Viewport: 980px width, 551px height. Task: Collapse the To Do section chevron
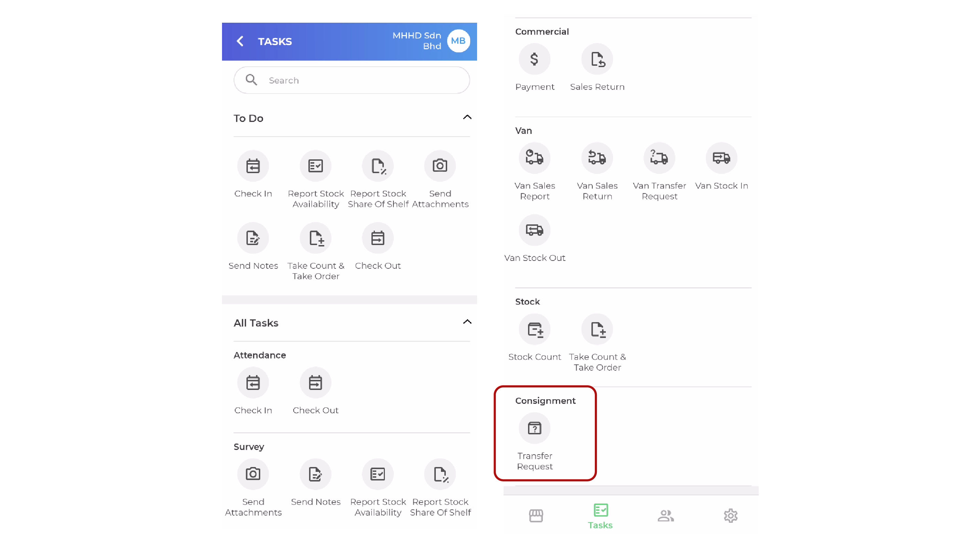tap(467, 117)
